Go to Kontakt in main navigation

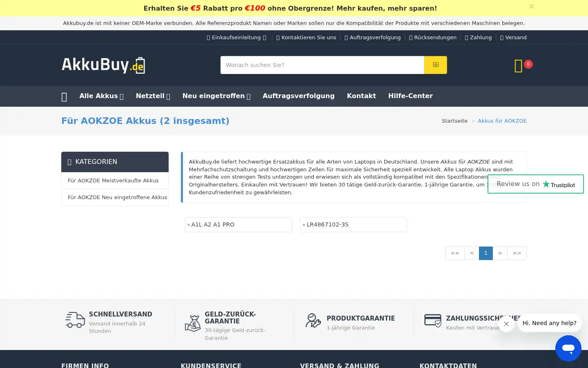coord(361,96)
